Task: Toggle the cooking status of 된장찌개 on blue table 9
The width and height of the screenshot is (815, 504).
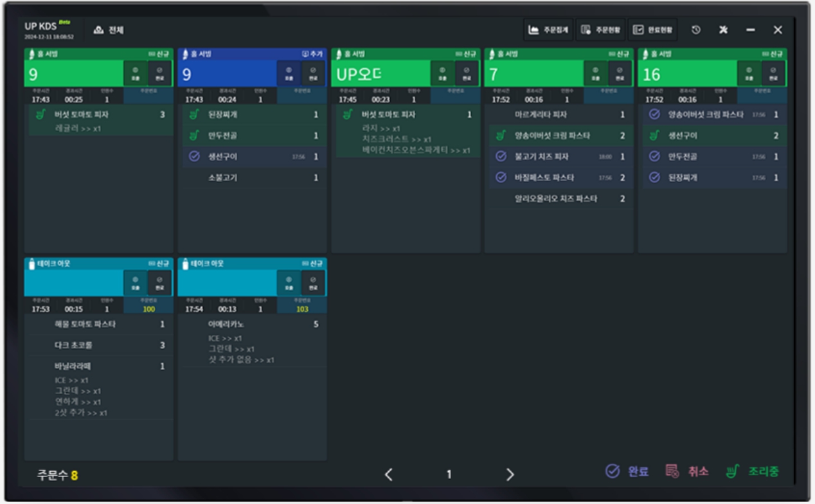Action: pos(194,115)
